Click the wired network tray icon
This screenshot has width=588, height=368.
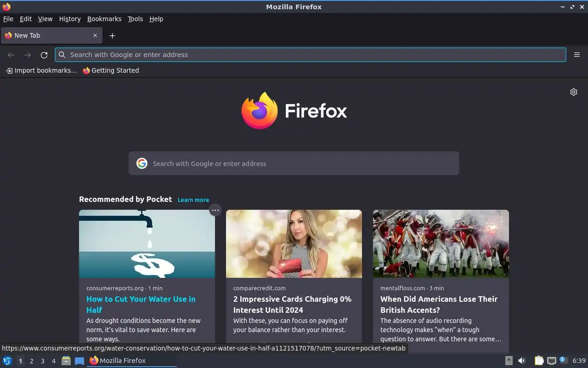pos(552,361)
